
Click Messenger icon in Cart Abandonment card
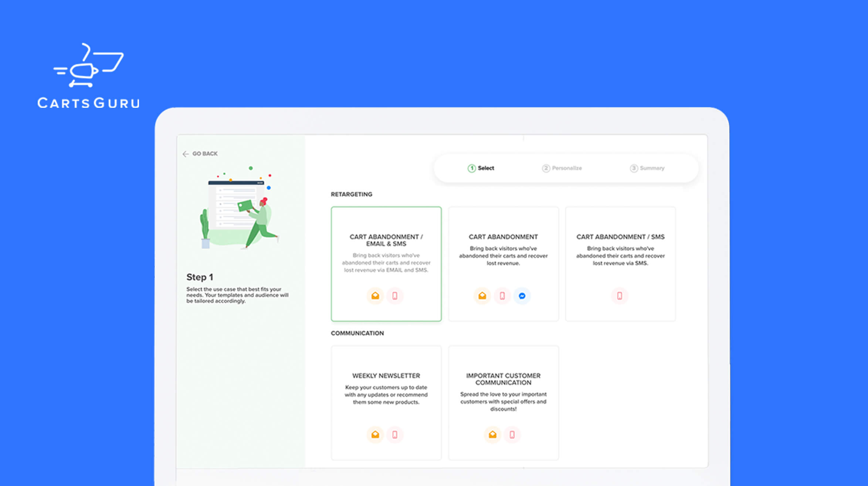pyautogui.click(x=522, y=296)
